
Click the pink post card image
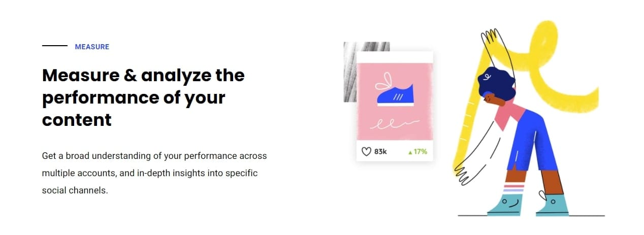(x=395, y=103)
